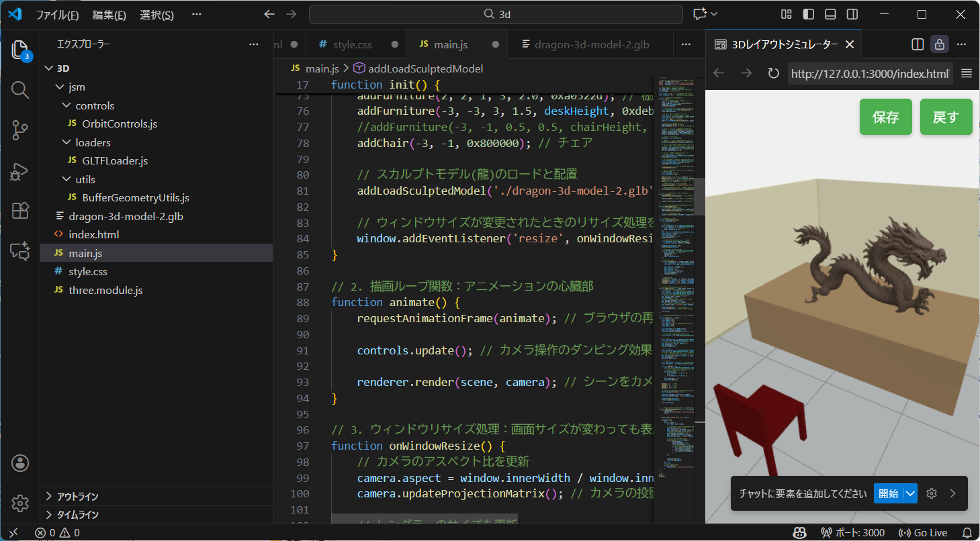This screenshot has height=541, width=980.
Task: Toggle the primary sidebar visibility
Action: click(x=807, y=13)
